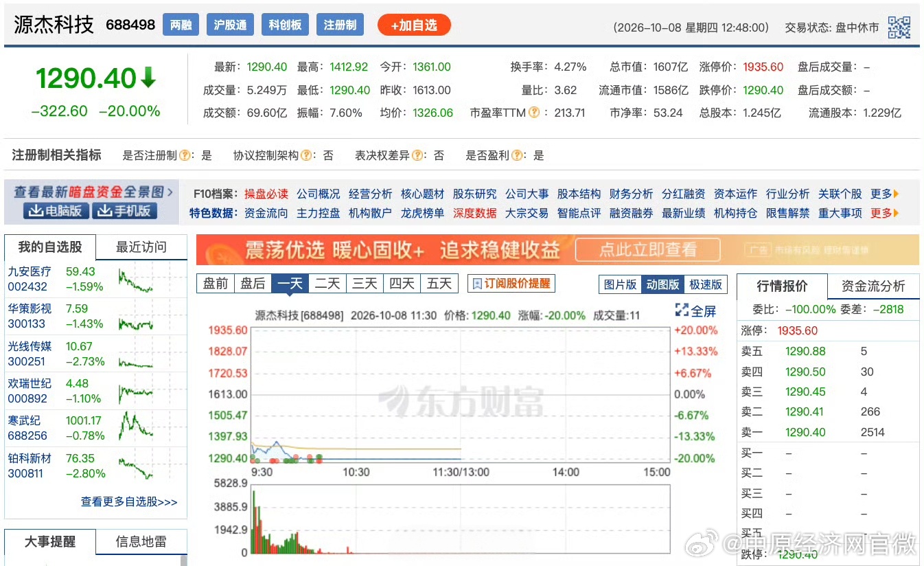The width and height of the screenshot is (924, 566).
Task: Select the 盘后 chart tab
Action: pyautogui.click(x=253, y=284)
